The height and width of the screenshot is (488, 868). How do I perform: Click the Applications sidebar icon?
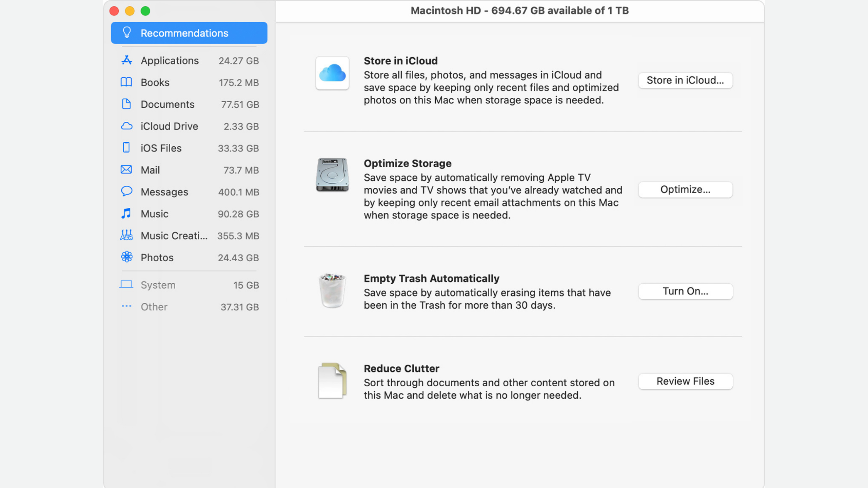(126, 60)
